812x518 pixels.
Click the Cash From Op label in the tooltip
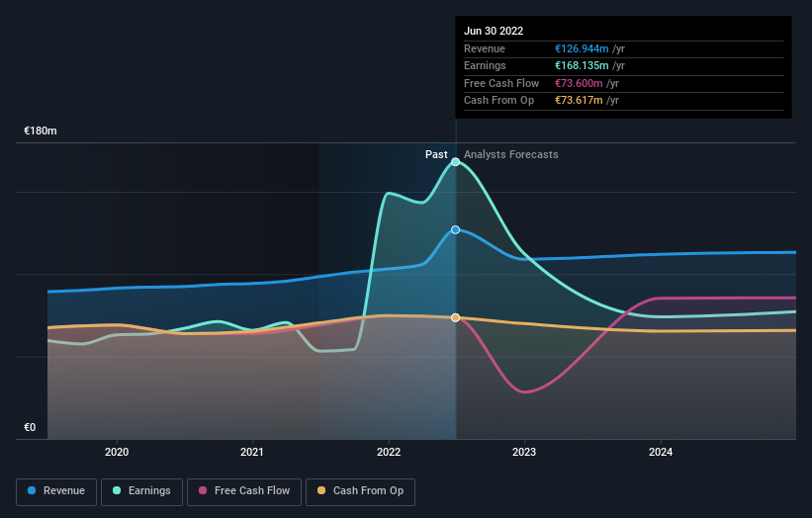pos(498,101)
